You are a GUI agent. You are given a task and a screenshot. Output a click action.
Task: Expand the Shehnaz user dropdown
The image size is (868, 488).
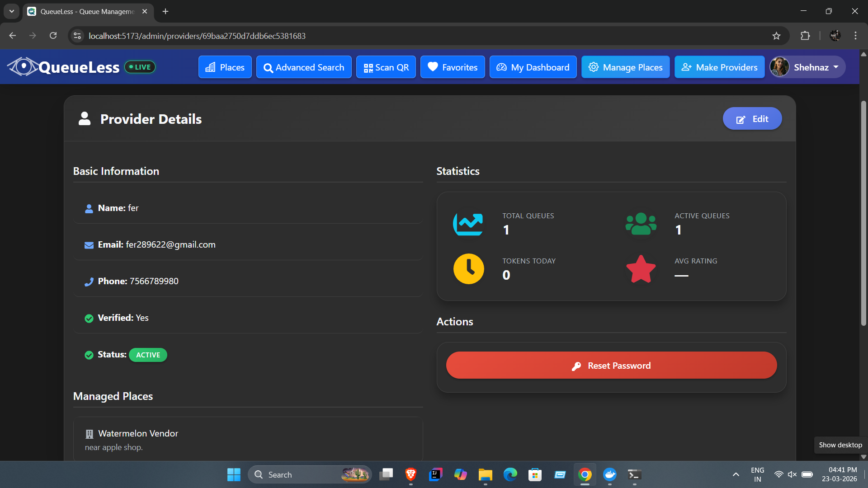807,67
